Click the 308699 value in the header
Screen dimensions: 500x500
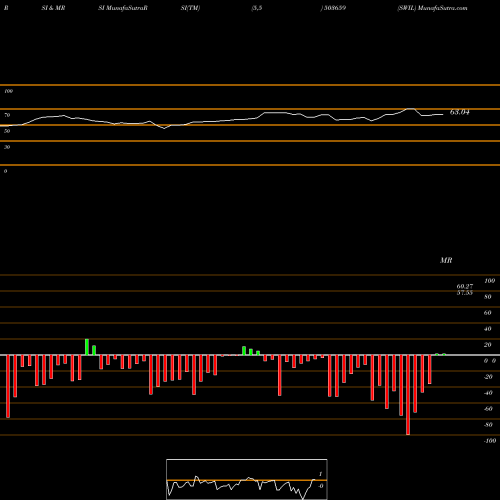(x=334, y=8)
